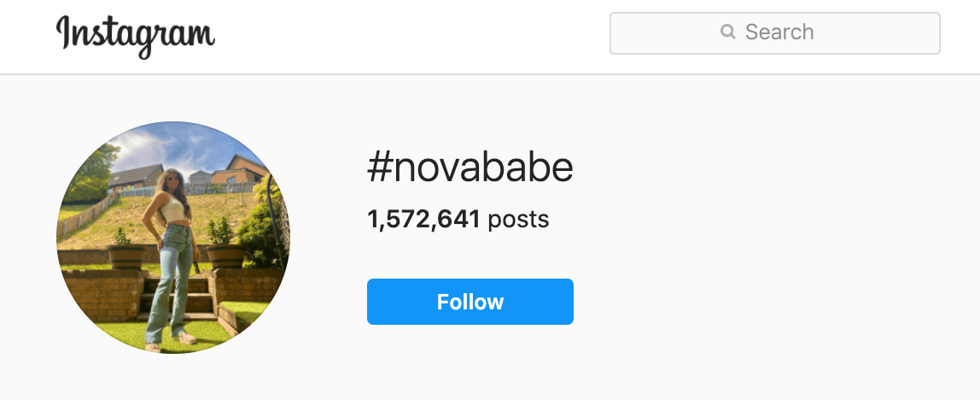Return home via the Instagram wordmark

pyautogui.click(x=135, y=35)
